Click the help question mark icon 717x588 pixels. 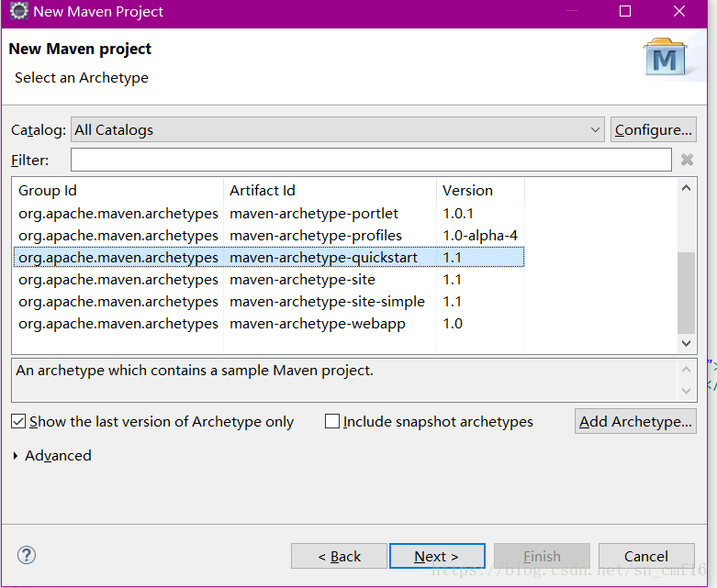[27, 555]
